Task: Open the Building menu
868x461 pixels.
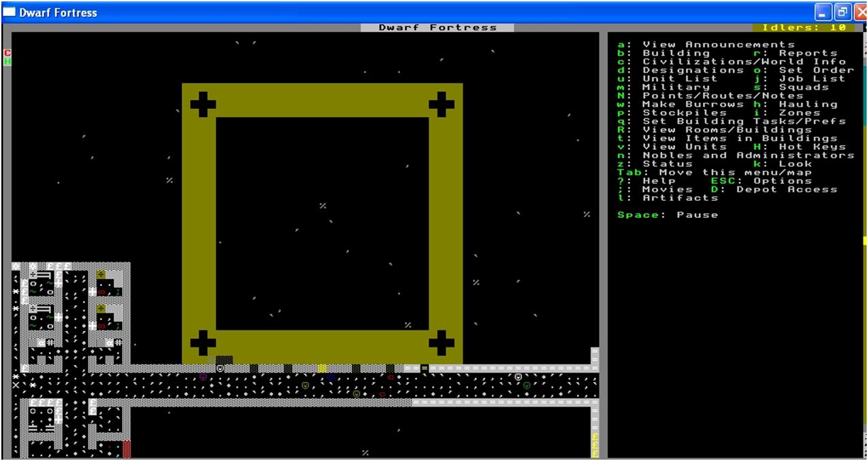Action: pos(664,53)
